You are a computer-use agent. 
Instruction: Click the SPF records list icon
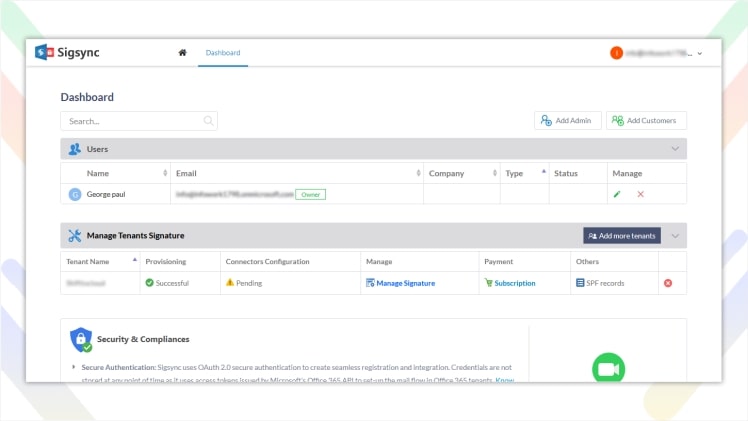point(580,283)
